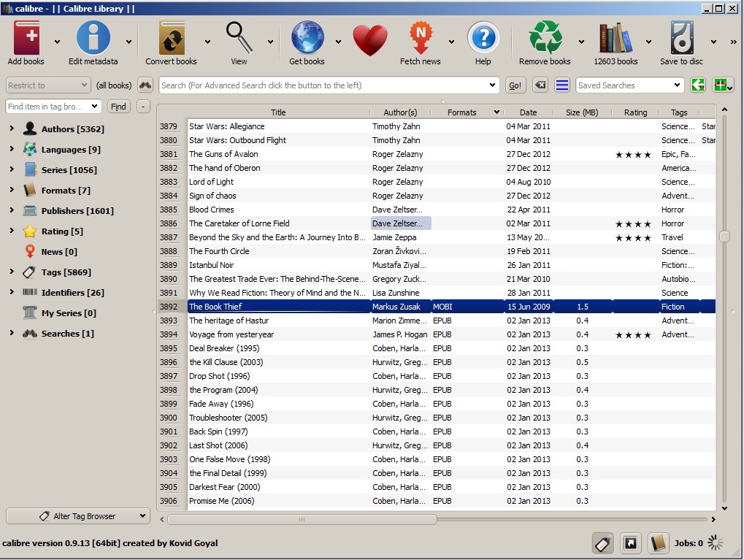Click the Find button
The image size is (744, 560).
coord(118,107)
